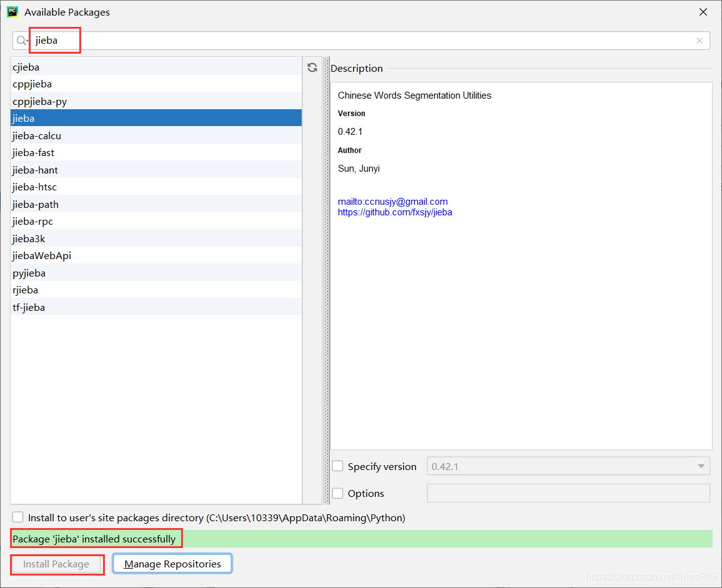Screen dimensions: 722x588
Task: Click the reload package list icon
Action: (x=312, y=67)
